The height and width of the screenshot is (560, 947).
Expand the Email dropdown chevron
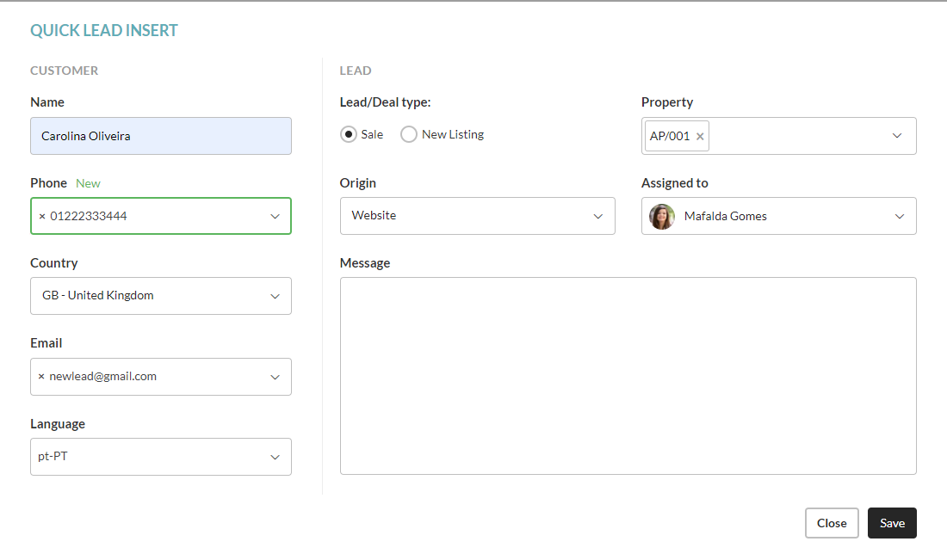click(275, 377)
